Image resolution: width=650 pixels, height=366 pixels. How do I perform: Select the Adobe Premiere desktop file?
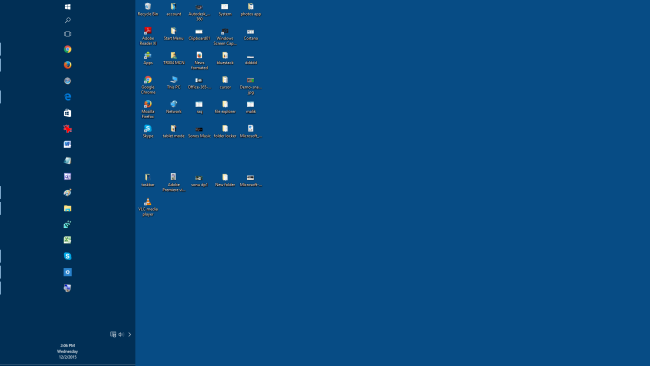174,183
